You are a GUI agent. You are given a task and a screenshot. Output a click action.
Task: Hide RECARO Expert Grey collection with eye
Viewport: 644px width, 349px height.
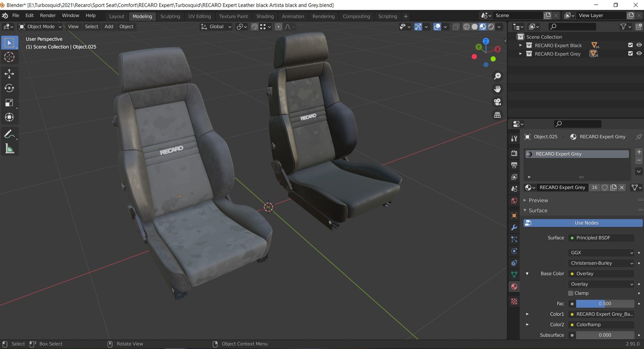(639, 53)
